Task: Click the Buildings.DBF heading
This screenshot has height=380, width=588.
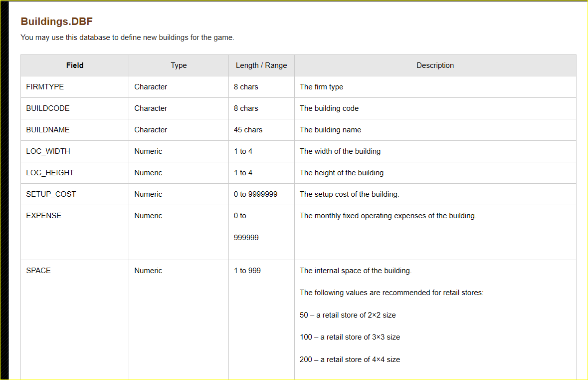Action: [57, 21]
